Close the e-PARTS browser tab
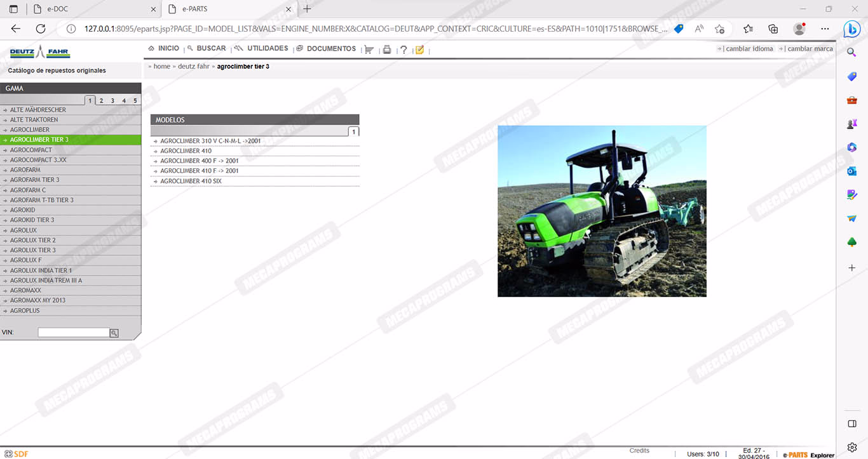Viewport: 868px width, 459px height. 288,9
